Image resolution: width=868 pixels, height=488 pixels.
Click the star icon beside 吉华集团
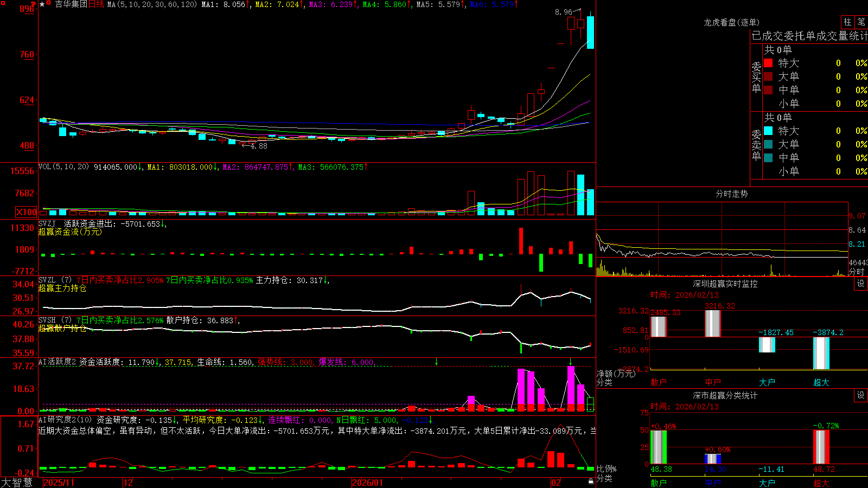42,4
